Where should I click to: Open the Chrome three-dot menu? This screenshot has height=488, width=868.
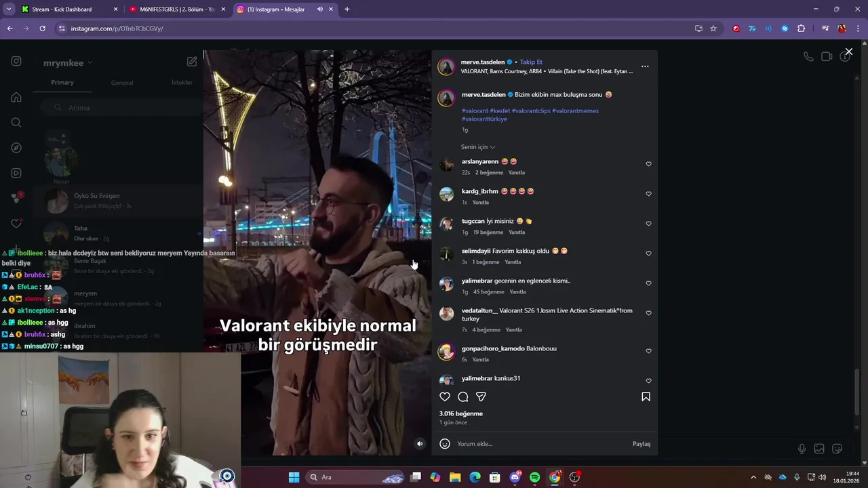[858, 28]
